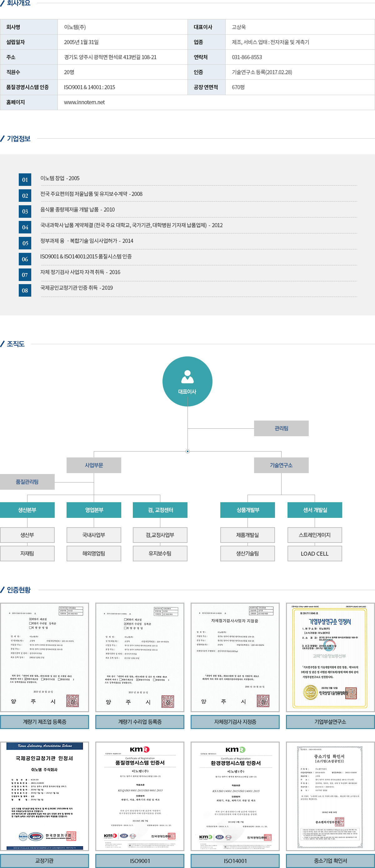Open the 계량기 제조업 등록증 certificate image
This screenshot has width=375, height=868.
44,657
